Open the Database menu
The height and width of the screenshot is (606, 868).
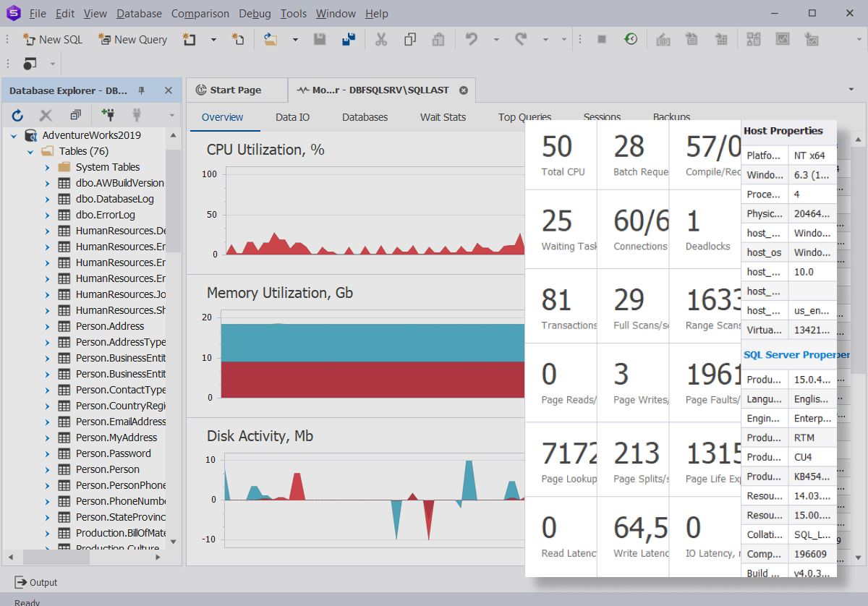point(139,13)
